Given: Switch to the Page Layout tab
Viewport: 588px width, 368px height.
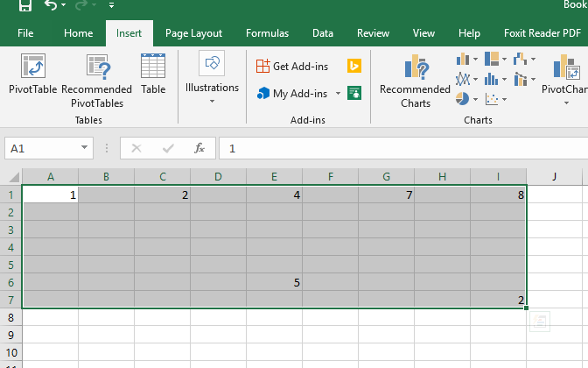Looking at the screenshot, I should [x=194, y=33].
